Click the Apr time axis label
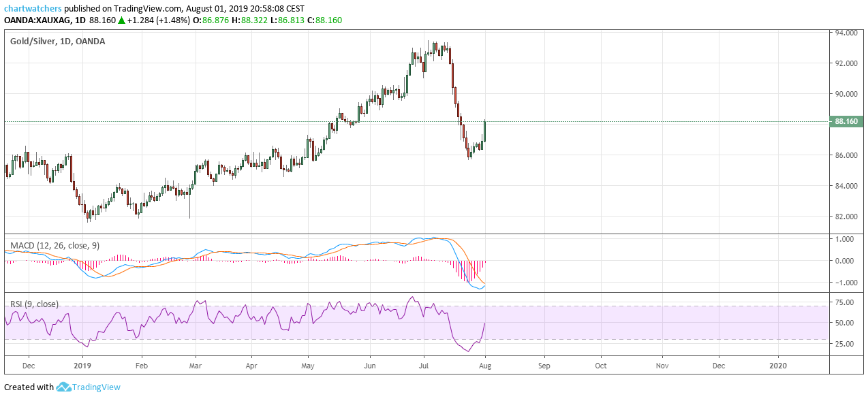The image size is (868, 399). (251, 365)
